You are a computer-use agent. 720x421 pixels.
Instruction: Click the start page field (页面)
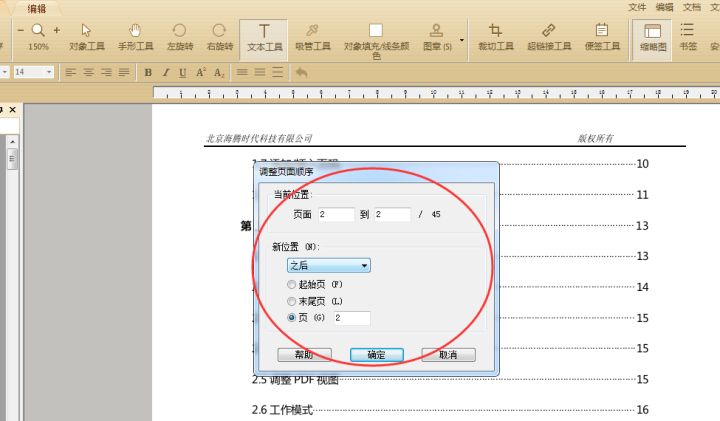click(x=336, y=214)
